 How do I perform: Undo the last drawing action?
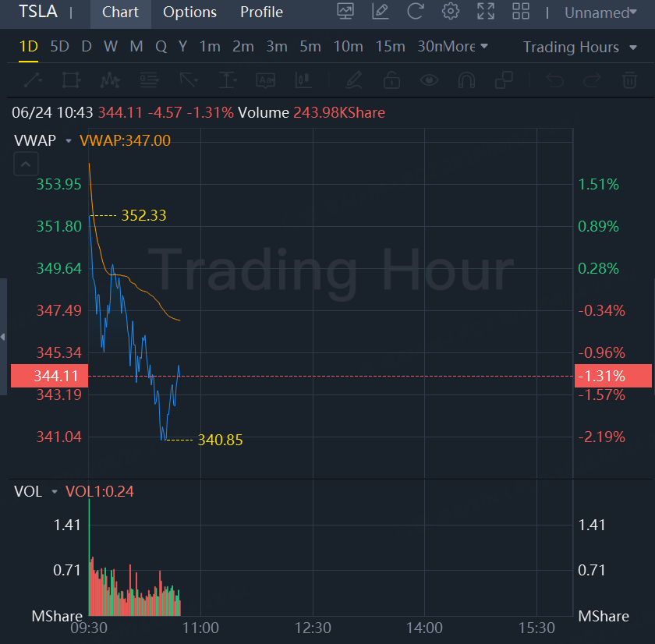tap(554, 80)
